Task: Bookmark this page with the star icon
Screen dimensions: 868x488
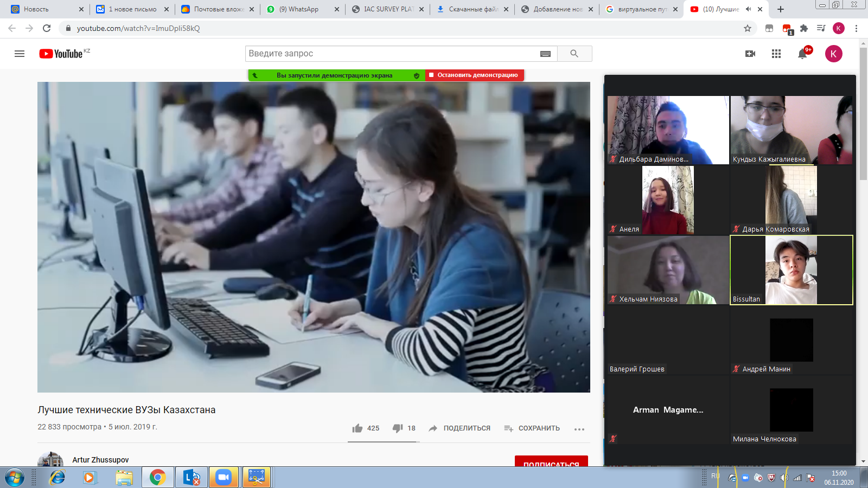Action: (x=748, y=28)
